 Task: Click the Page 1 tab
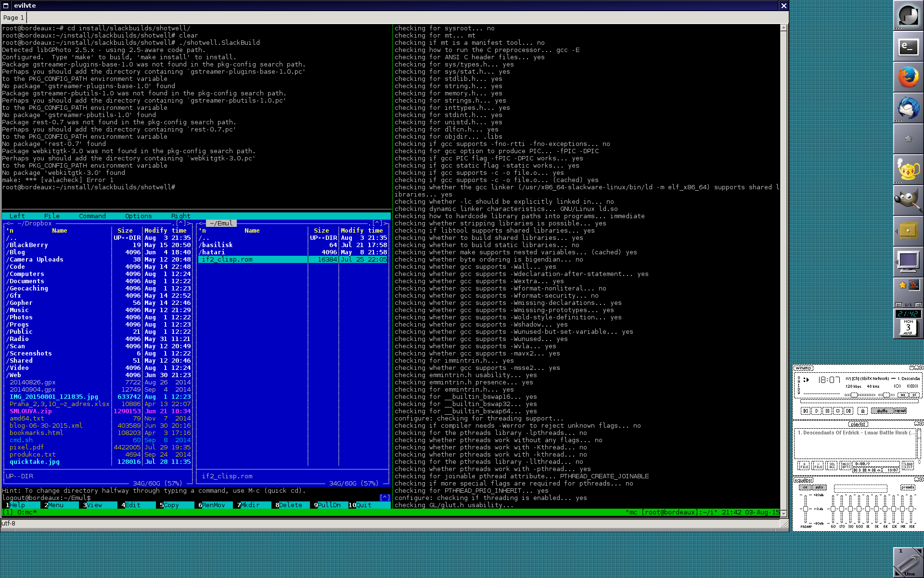coord(13,18)
